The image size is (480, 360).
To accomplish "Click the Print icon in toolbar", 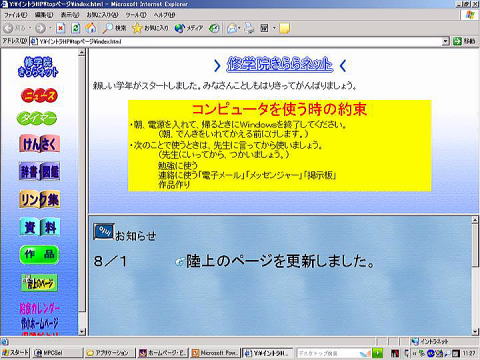I will [249, 28].
